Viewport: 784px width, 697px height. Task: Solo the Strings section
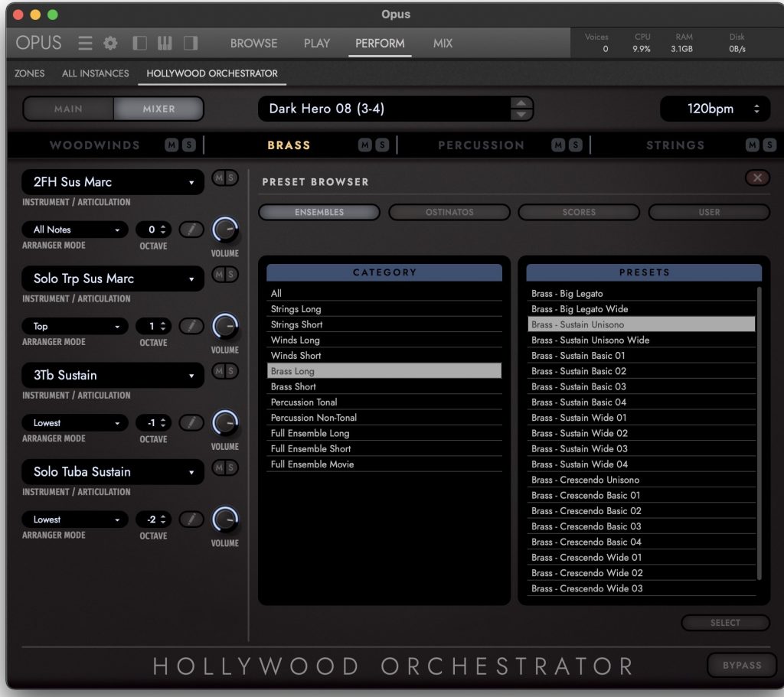tap(769, 145)
